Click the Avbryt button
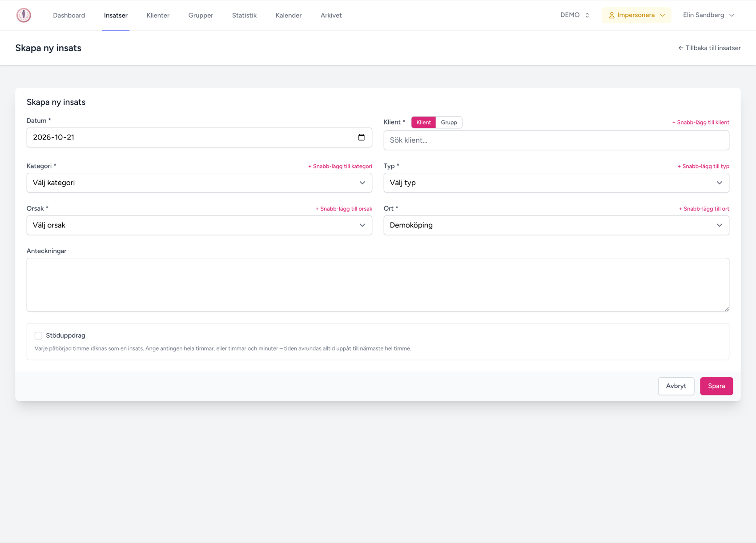 [x=676, y=386]
